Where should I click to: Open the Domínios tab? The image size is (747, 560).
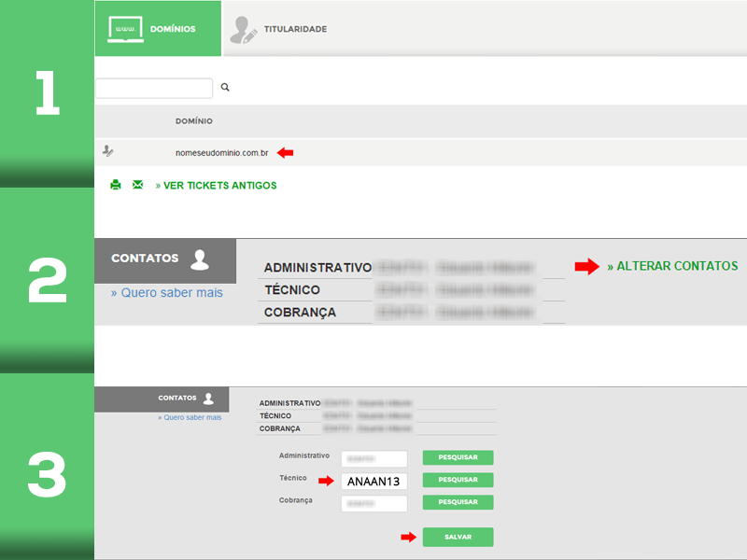click(158, 29)
